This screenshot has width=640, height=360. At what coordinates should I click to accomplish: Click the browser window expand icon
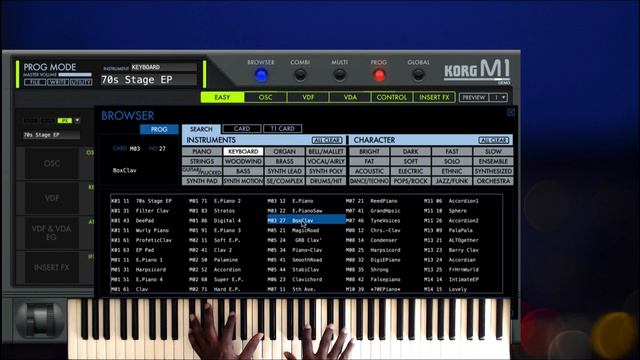[x=511, y=112]
